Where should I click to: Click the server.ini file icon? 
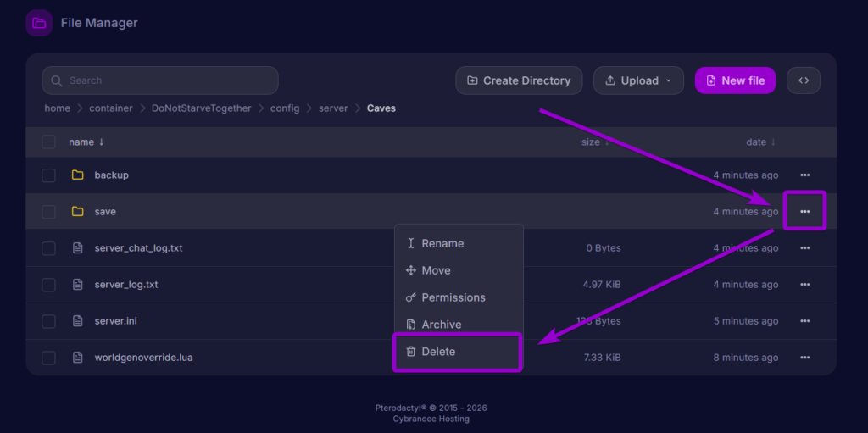click(78, 321)
